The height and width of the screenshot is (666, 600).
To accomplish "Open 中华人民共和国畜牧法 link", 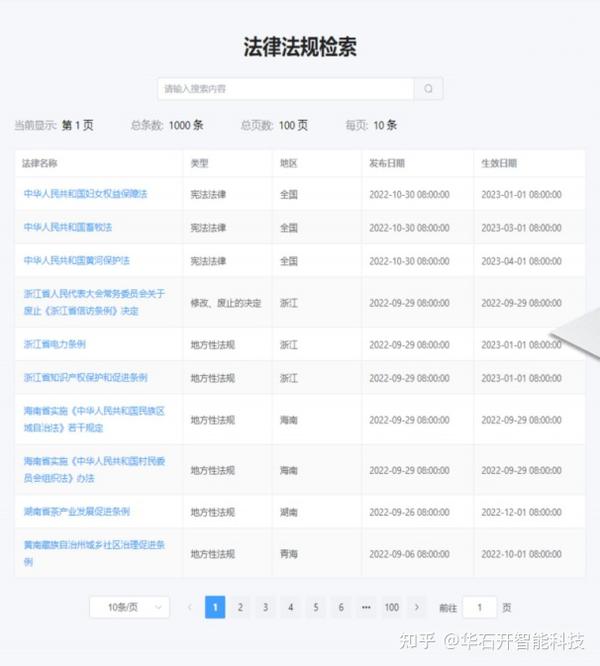I will [x=68, y=227].
